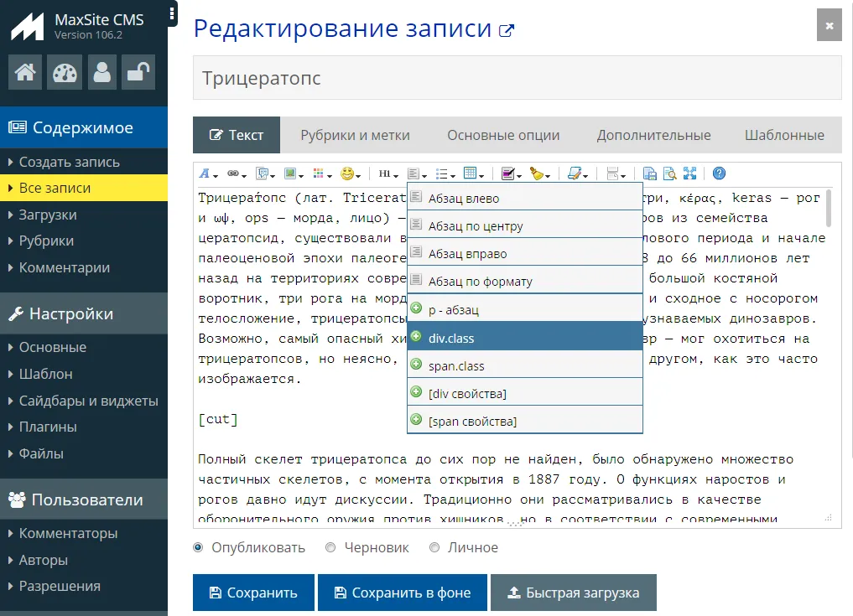Open the table insert dropdown
Viewport: 853px width, 616px height.
pyautogui.click(x=474, y=173)
